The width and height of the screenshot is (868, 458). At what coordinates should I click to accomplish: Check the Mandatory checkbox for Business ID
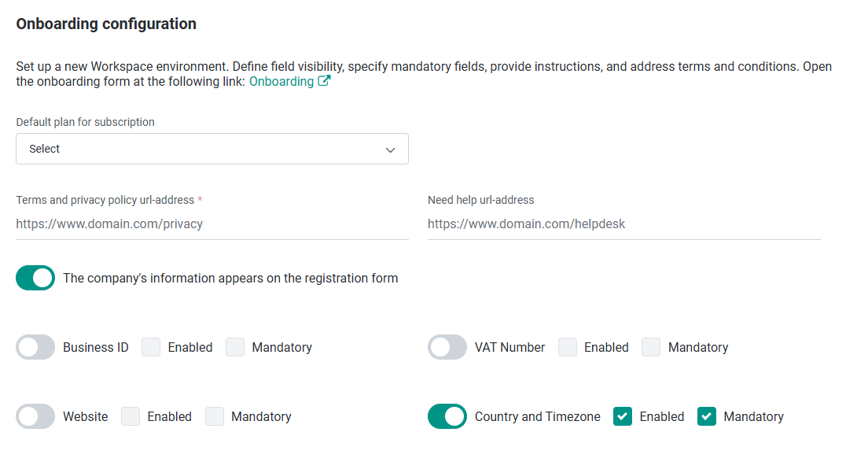[x=234, y=347]
